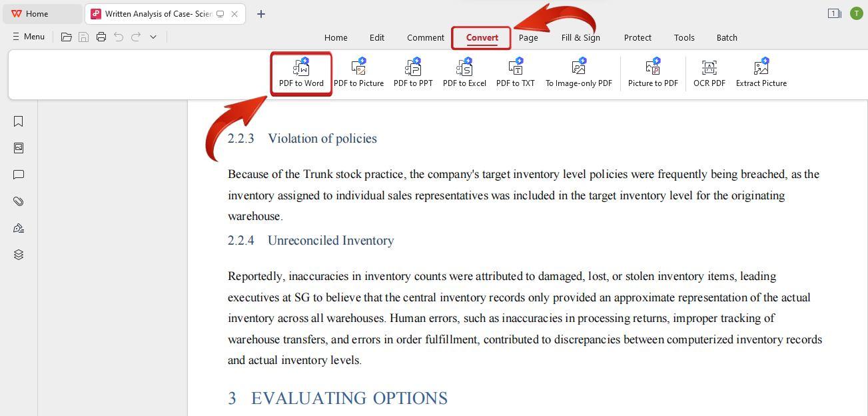Open the comments sidebar panel
Viewport: 868px width, 416px height.
coord(19,175)
